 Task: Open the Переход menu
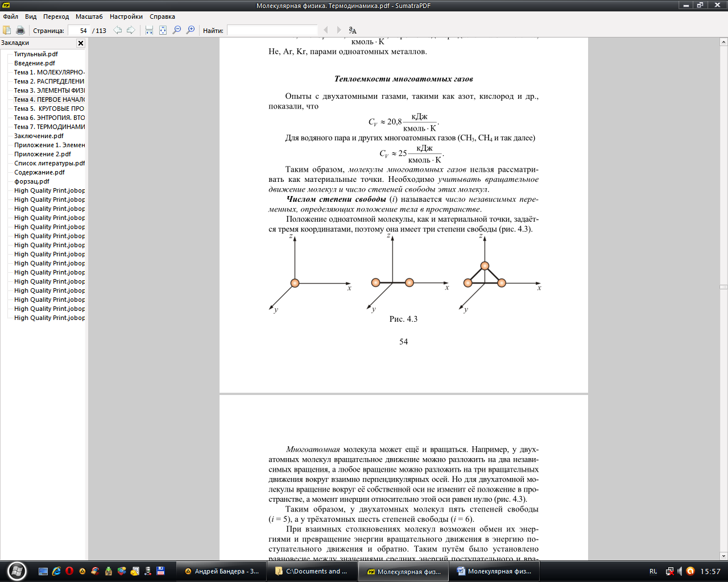pyautogui.click(x=56, y=16)
